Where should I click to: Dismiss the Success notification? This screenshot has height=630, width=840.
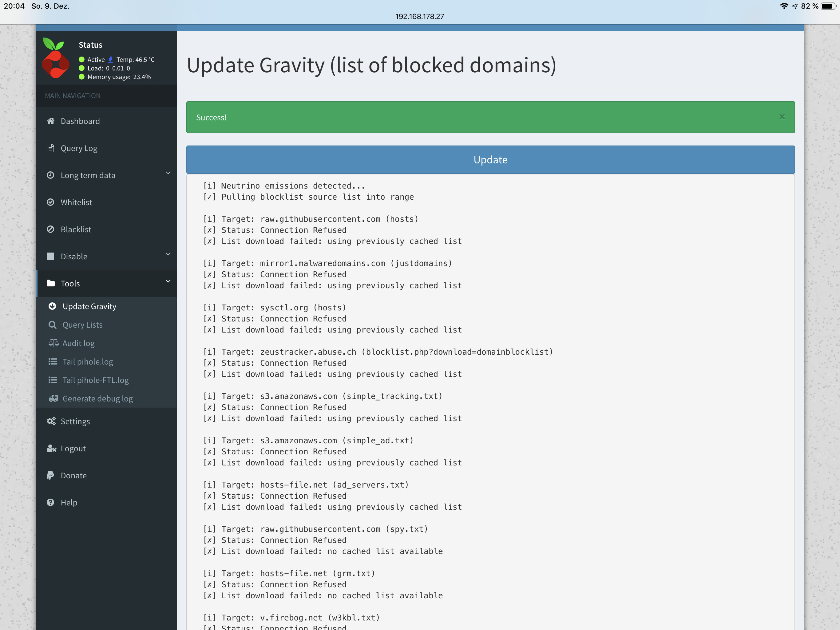[x=782, y=117]
